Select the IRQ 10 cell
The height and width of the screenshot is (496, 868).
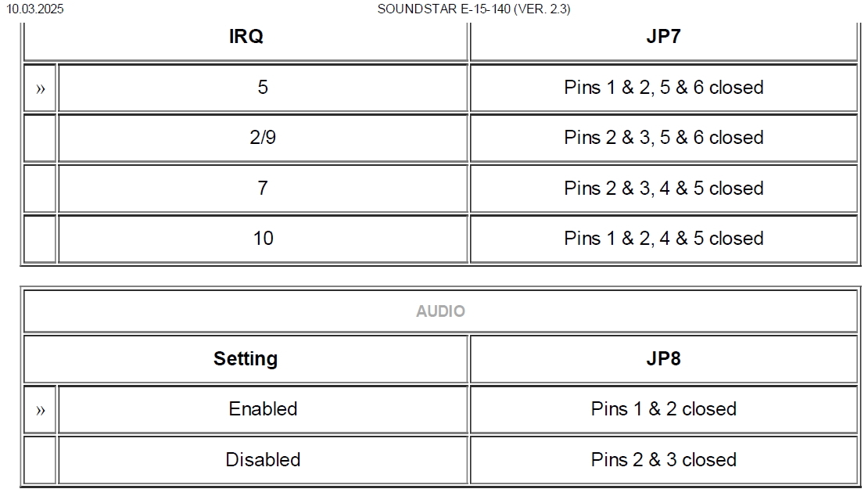coord(263,239)
